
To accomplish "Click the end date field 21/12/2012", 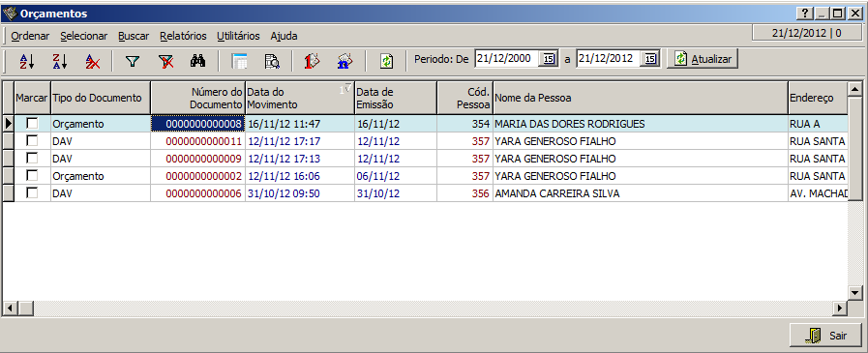I will (x=609, y=59).
